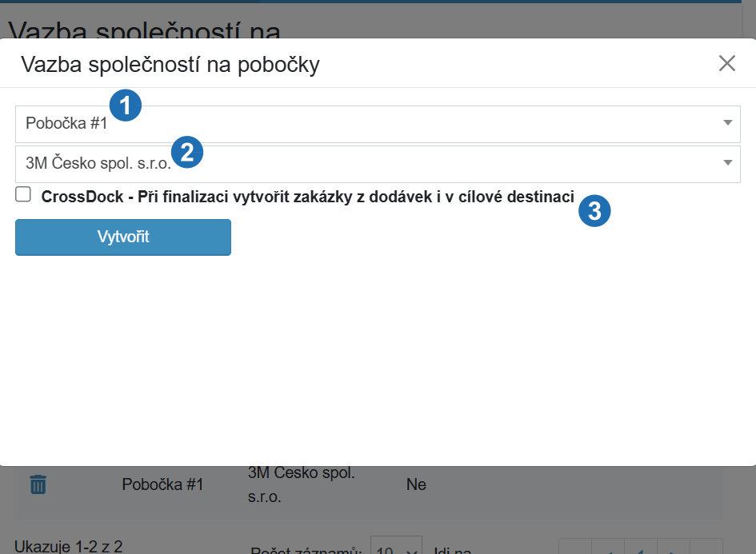Click the background page heading Vazba společností
756x554 pixels.
[x=145, y=29]
